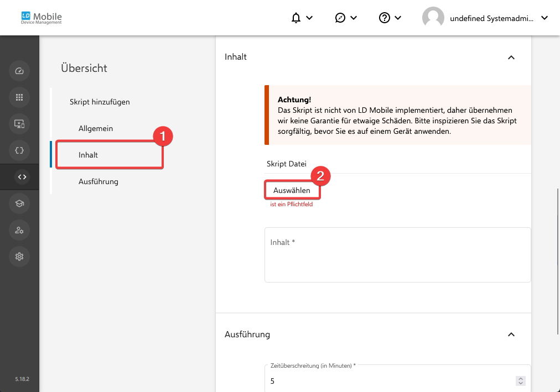Select Inhalt in the overview navigation

pyautogui.click(x=89, y=155)
